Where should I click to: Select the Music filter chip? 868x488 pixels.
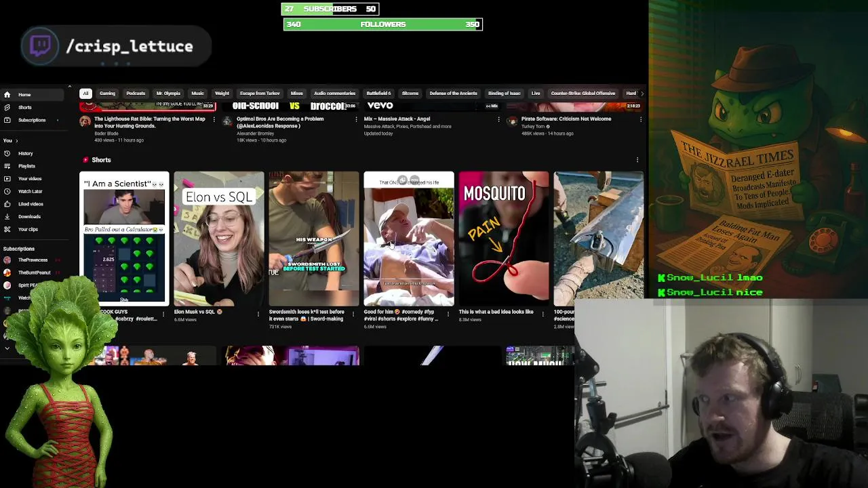click(x=197, y=94)
